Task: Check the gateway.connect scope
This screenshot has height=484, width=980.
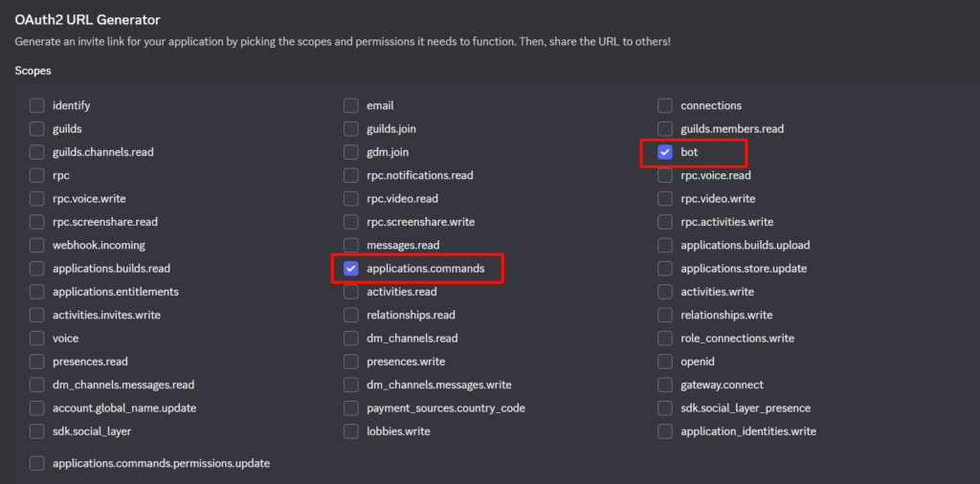Action: point(665,385)
